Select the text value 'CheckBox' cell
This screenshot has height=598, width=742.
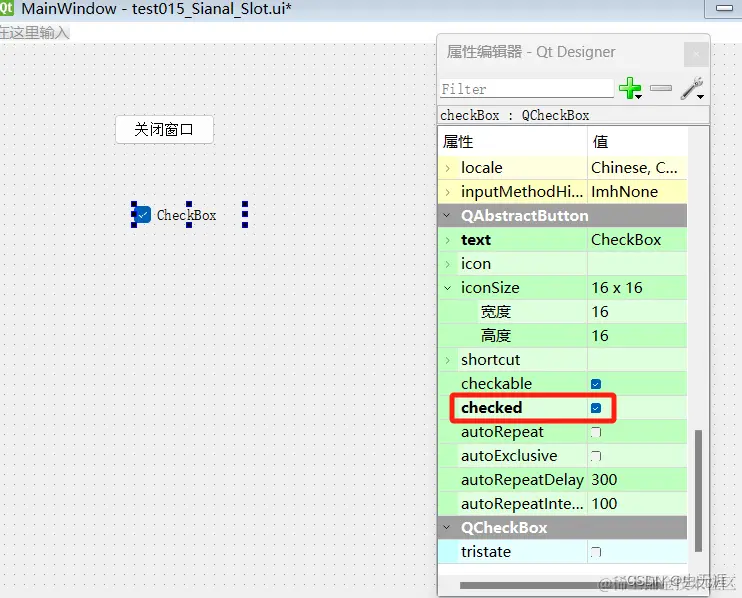pyautogui.click(x=636, y=240)
